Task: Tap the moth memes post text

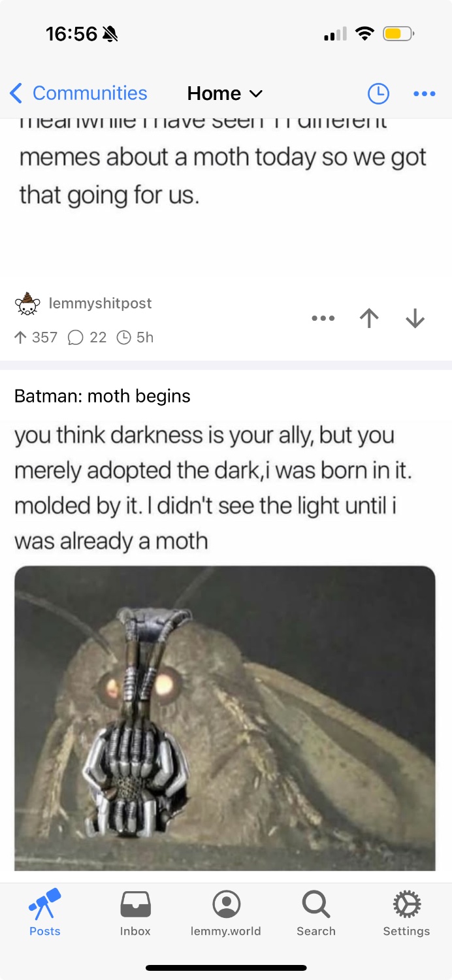Action: [222, 163]
